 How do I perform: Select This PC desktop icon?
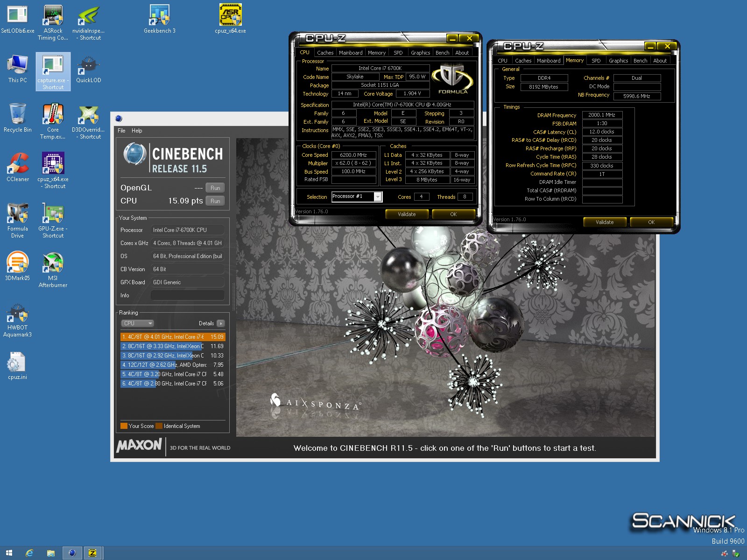pyautogui.click(x=17, y=69)
